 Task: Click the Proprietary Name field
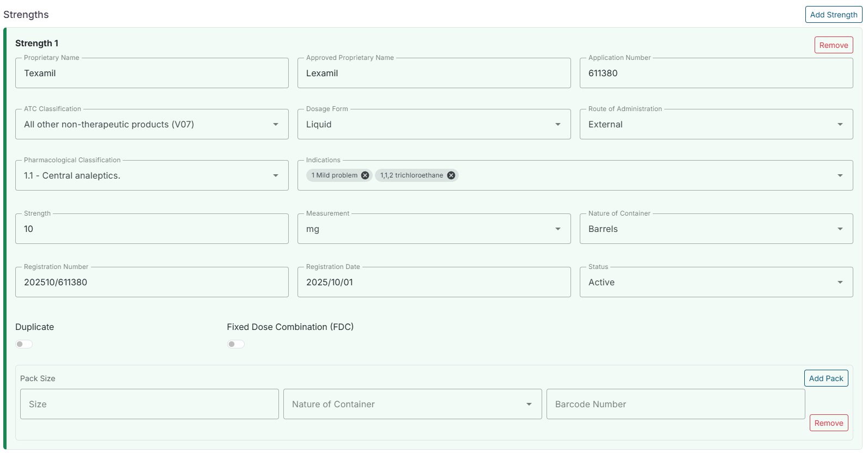point(151,74)
